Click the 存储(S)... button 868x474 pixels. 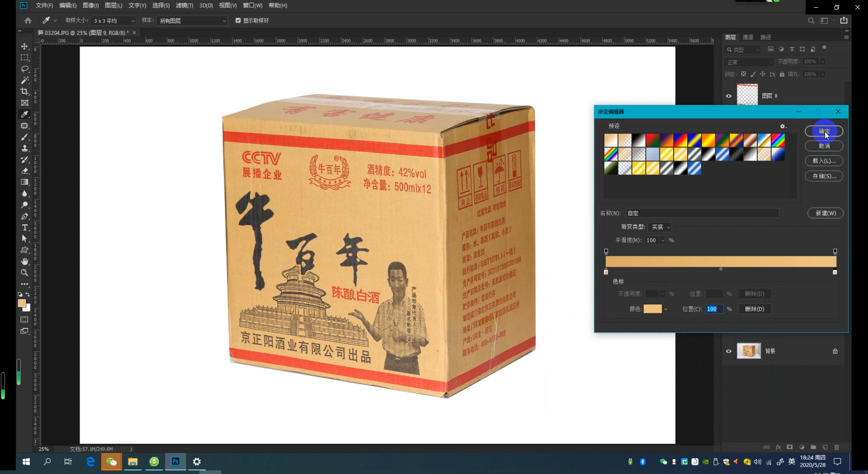(824, 176)
